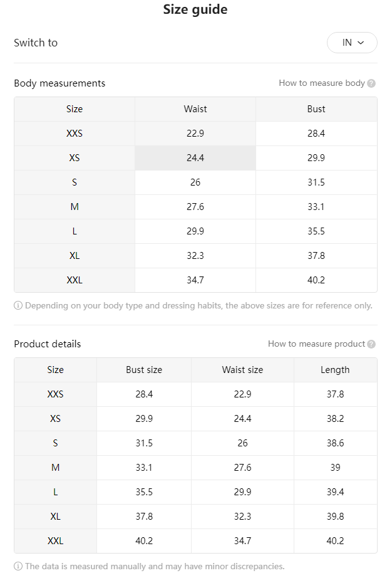Select the XL row in Body measurements
This screenshot has width=392, height=578.
tap(195, 255)
